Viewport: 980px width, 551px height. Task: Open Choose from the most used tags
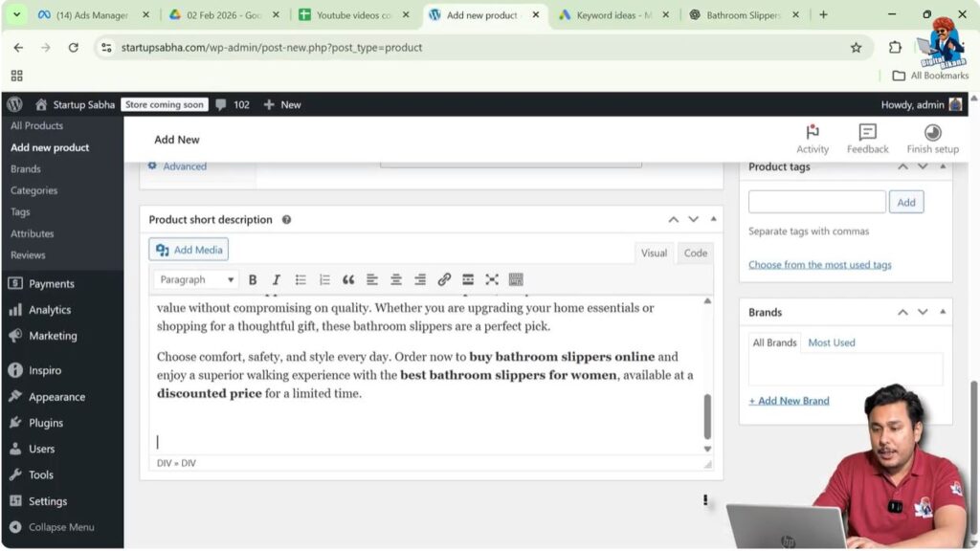click(x=821, y=264)
